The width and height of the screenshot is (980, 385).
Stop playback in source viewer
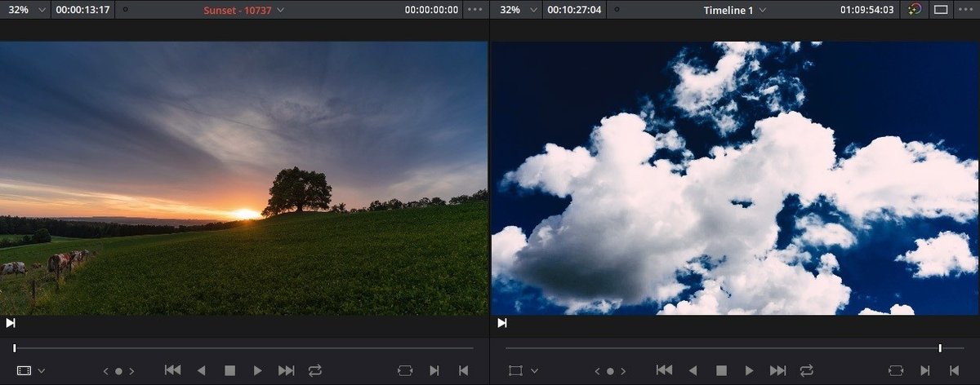229,370
